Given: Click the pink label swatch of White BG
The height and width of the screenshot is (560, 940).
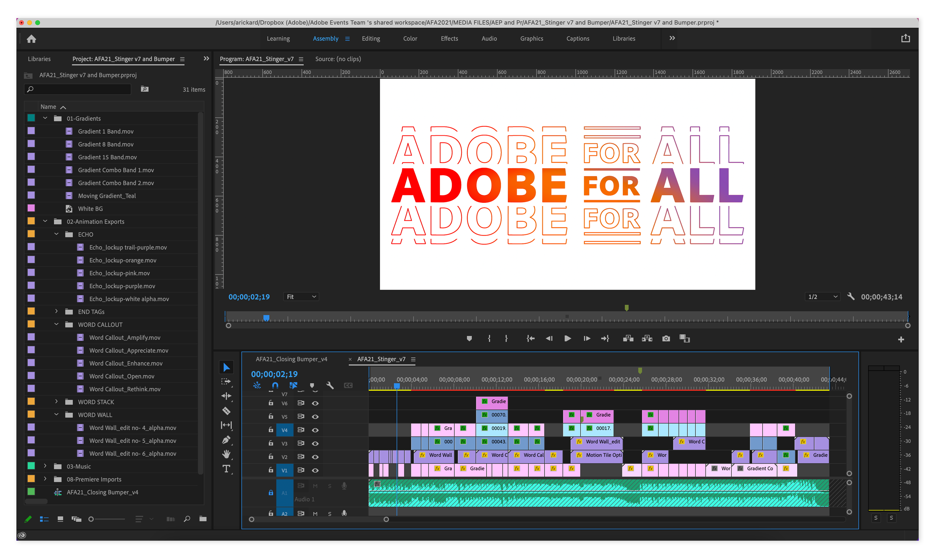Looking at the screenshot, I should coord(31,208).
